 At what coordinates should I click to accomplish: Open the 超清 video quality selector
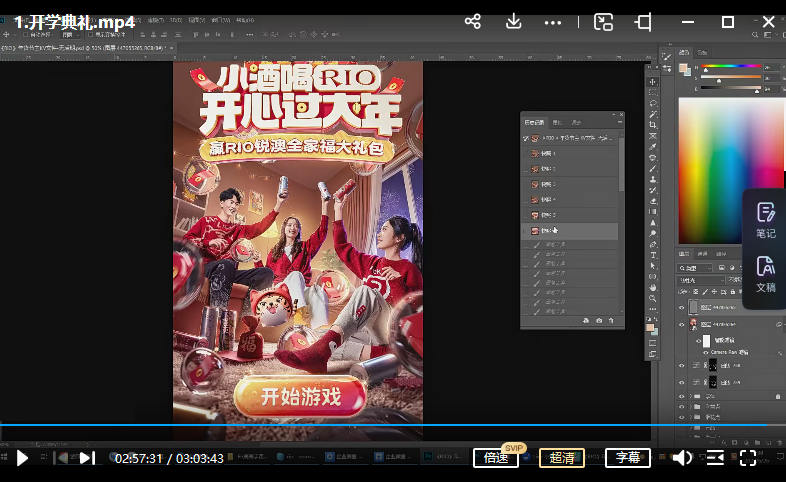pyautogui.click(x=562, y=458)
